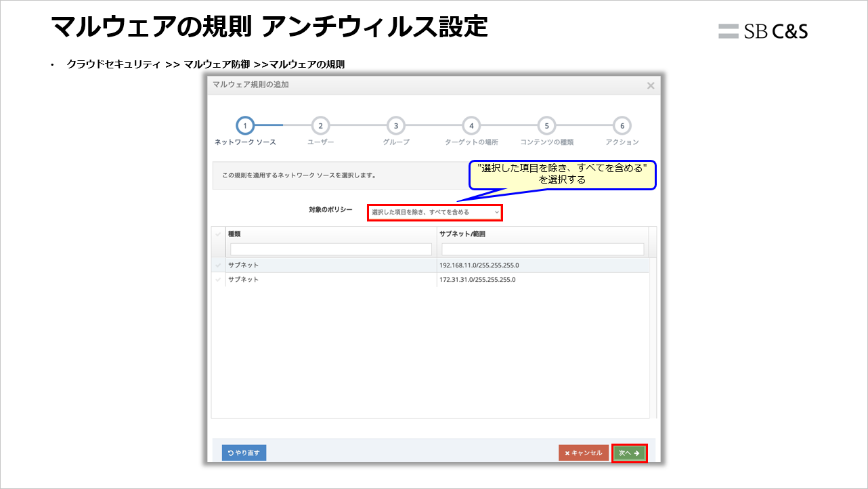
Task: Check the row for 172.31.31.0 subnet
Action: pyautogui.click(x=218, y=279)
